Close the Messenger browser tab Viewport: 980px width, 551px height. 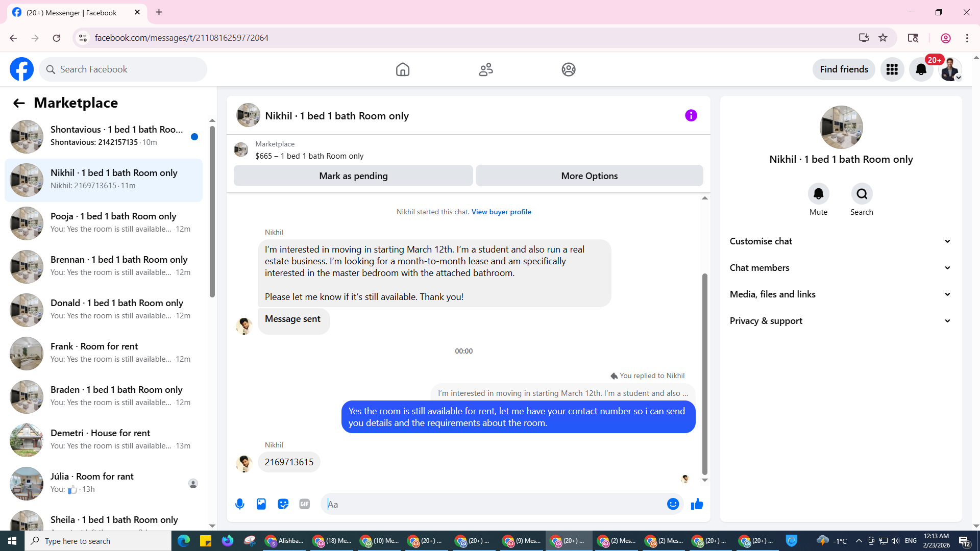(137, 12)
